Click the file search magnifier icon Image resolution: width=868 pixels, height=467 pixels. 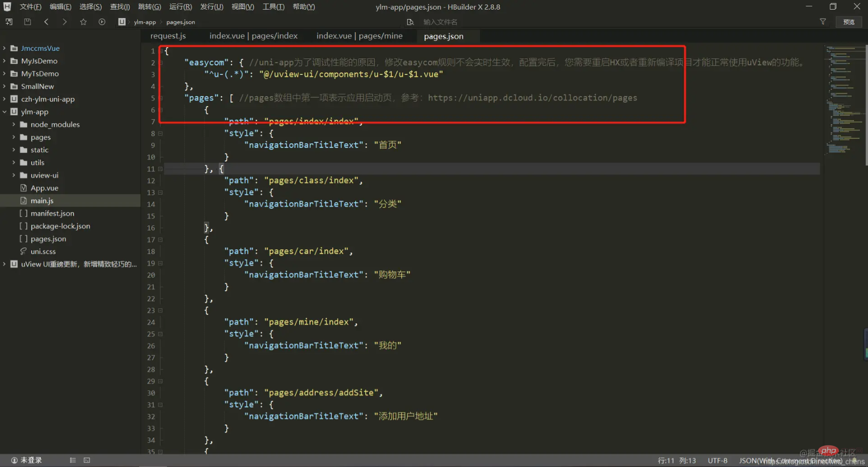[410, 22]
